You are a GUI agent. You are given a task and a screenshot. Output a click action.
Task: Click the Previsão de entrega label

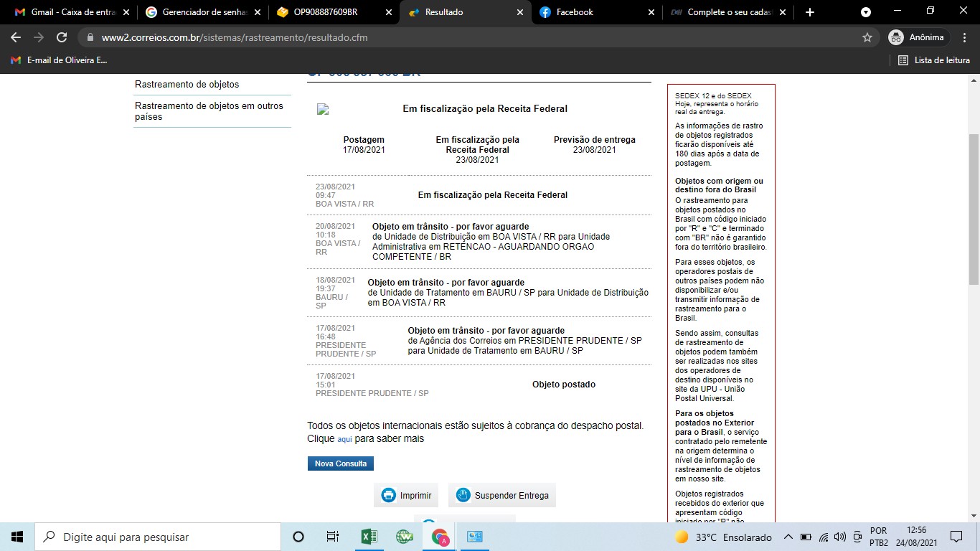(x=595, y=140)
